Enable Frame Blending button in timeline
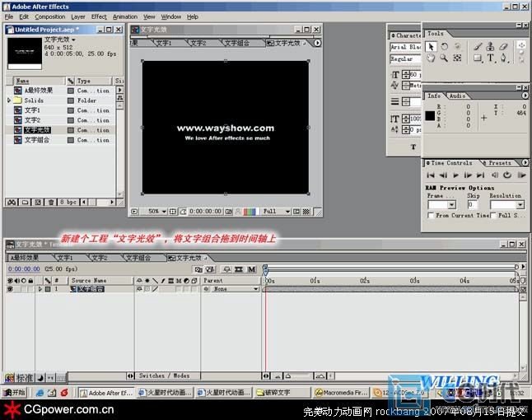Viewport: 532px width, 420px height. (x=239, y=269)
